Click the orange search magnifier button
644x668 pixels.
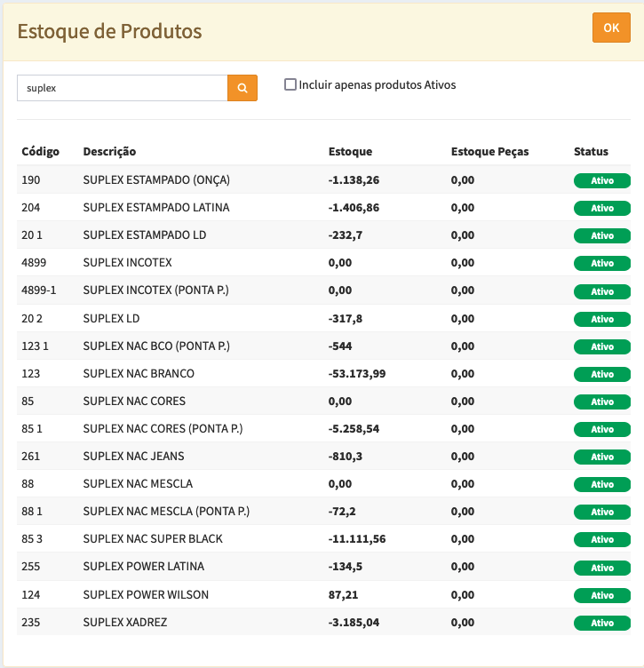(242, 88)
